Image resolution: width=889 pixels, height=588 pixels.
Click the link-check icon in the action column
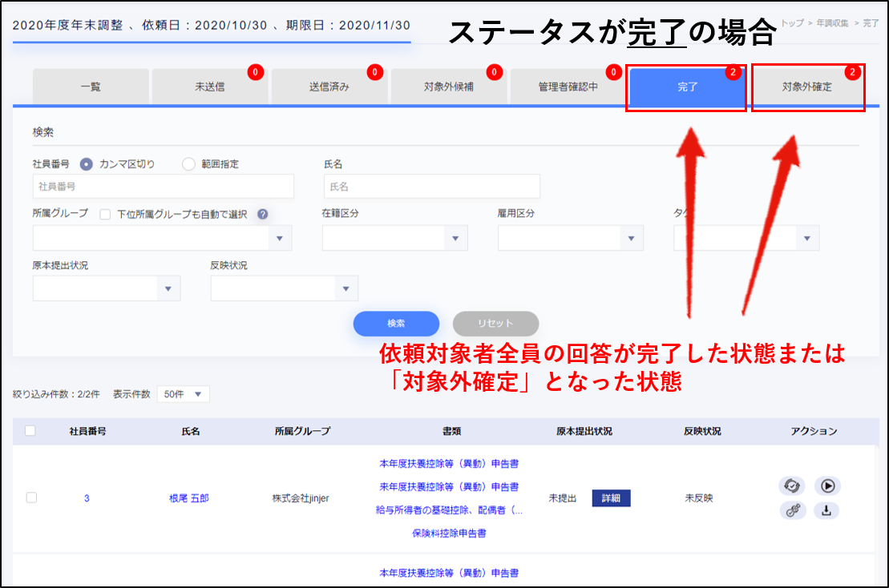(793, 510)
